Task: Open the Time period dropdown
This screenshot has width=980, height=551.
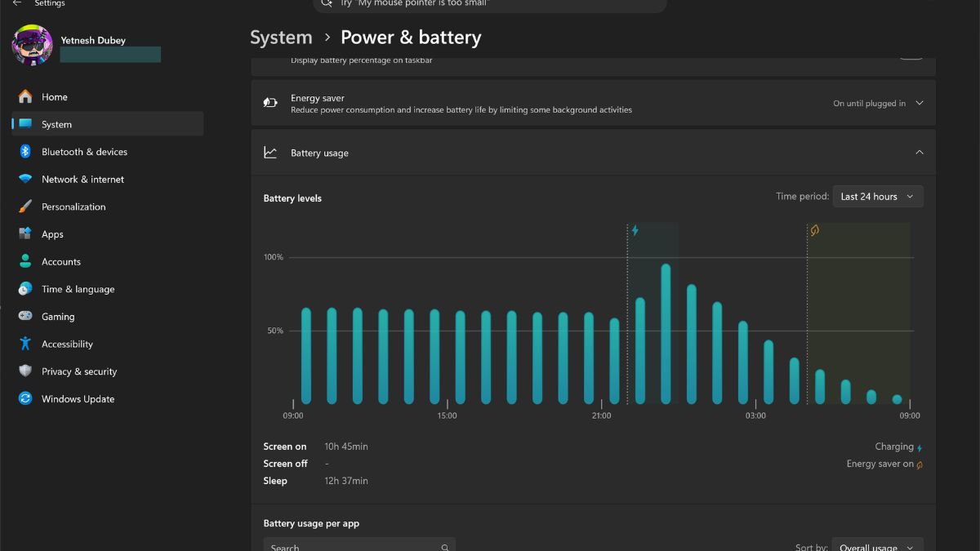Action: (x=877, y=197)
